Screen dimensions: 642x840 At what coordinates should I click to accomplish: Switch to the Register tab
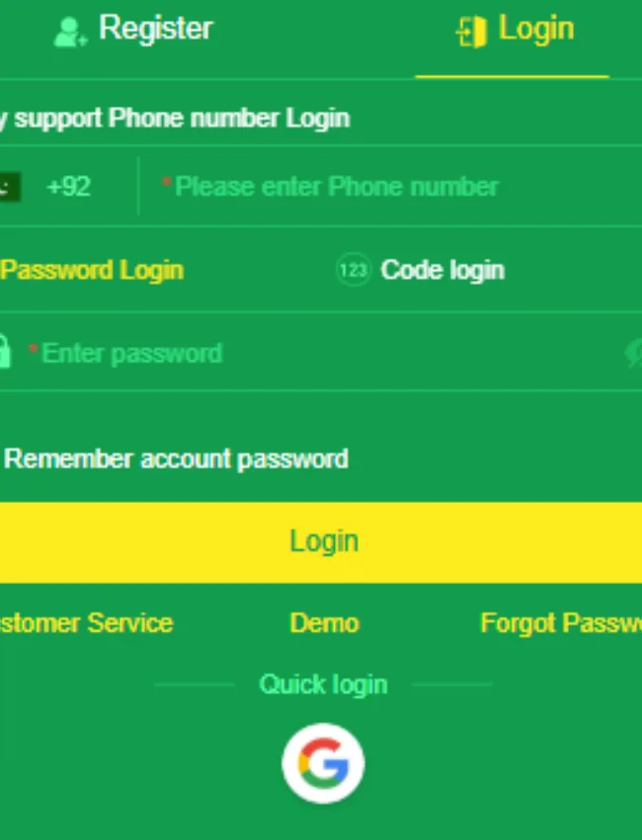tap(155, 29)
